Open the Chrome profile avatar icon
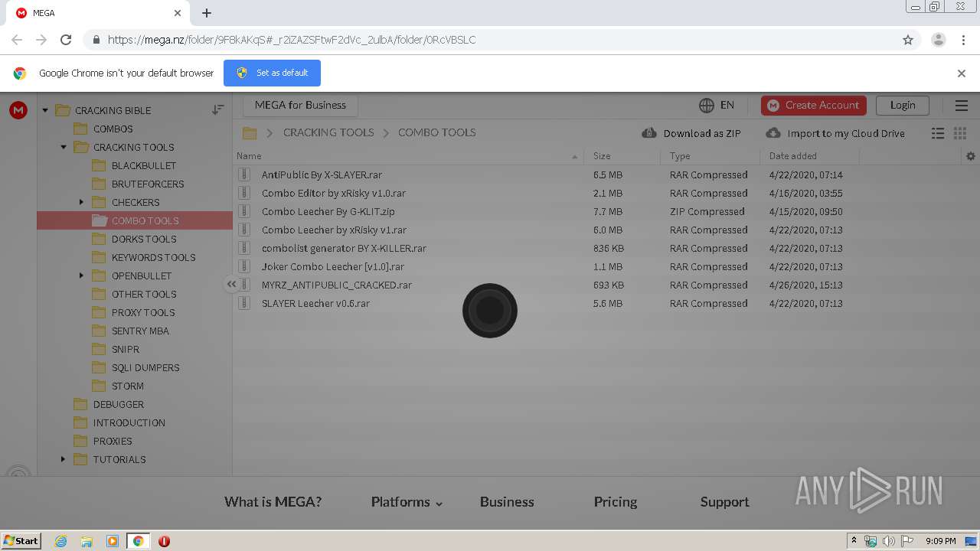 point(939,40)
